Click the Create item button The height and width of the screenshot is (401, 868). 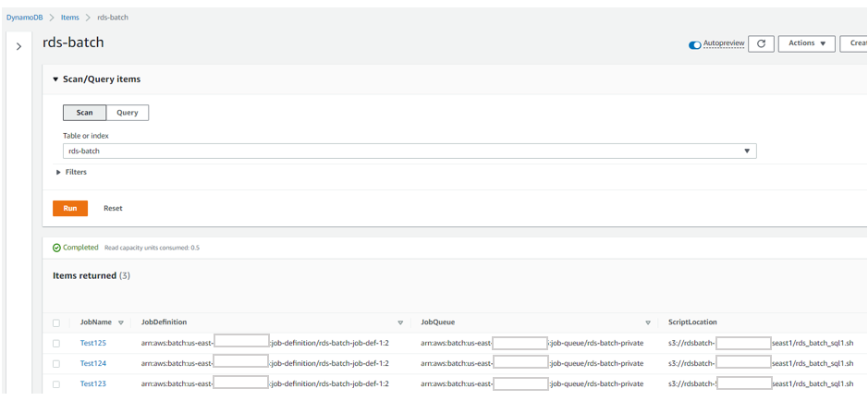click(854, 43)
